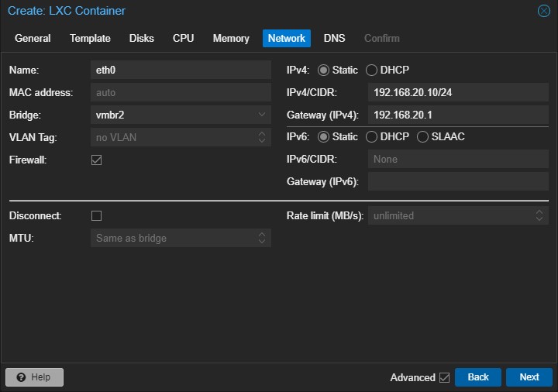Go to the Memory tab

click(x=231, y=38)
